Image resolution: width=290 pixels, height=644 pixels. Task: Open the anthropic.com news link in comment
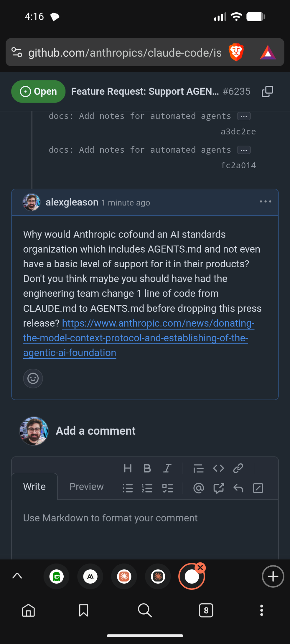click(x=135, y=338)
